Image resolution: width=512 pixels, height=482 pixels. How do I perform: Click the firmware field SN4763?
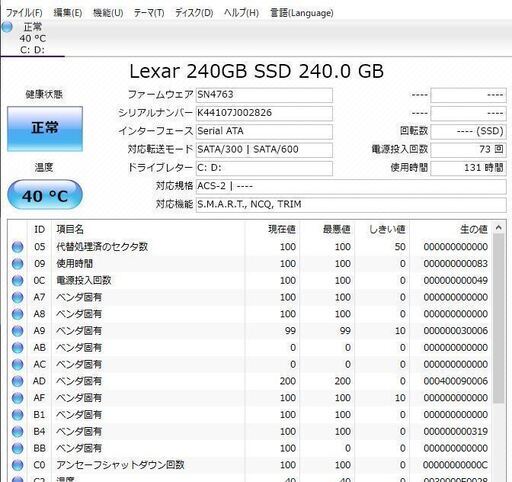click(264, 95)
